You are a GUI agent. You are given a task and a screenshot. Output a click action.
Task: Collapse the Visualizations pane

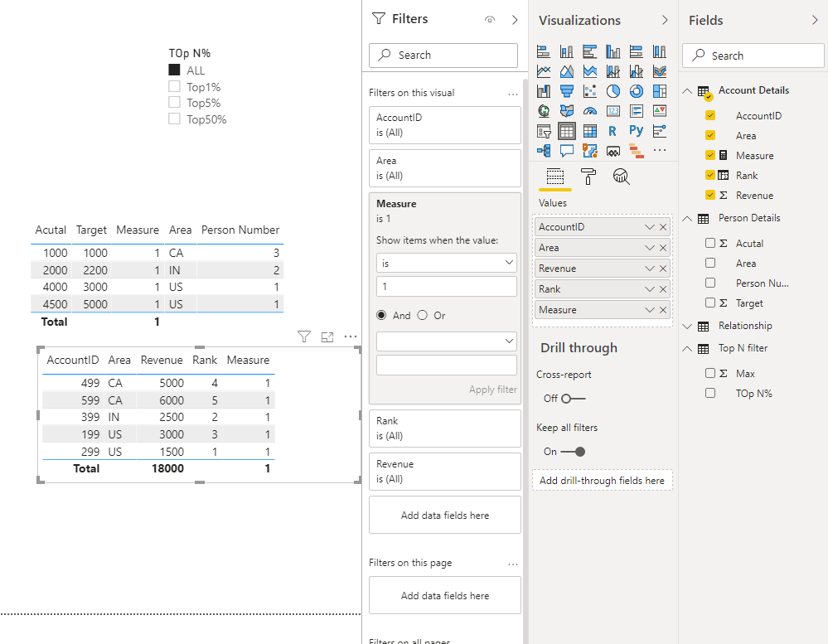[665, 20]
